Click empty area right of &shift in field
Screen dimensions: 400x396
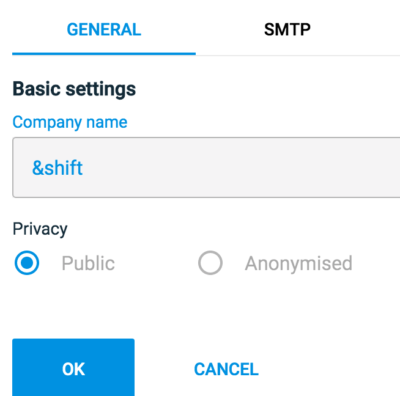click(240, 168)
